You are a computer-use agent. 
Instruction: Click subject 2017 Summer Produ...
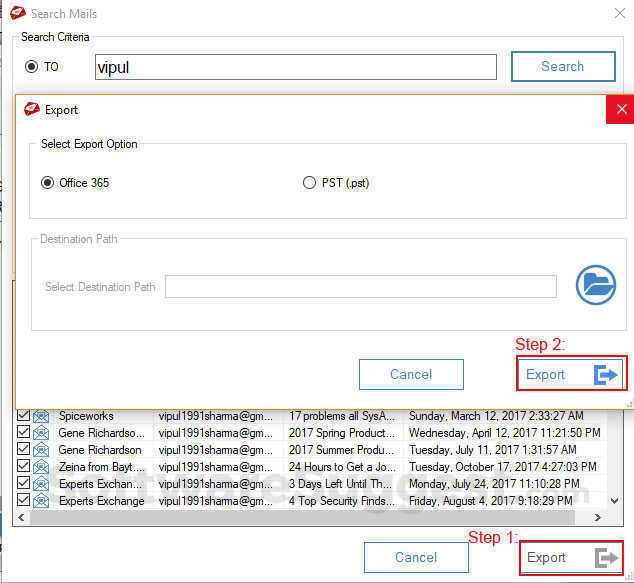click(x=341, y=450)
